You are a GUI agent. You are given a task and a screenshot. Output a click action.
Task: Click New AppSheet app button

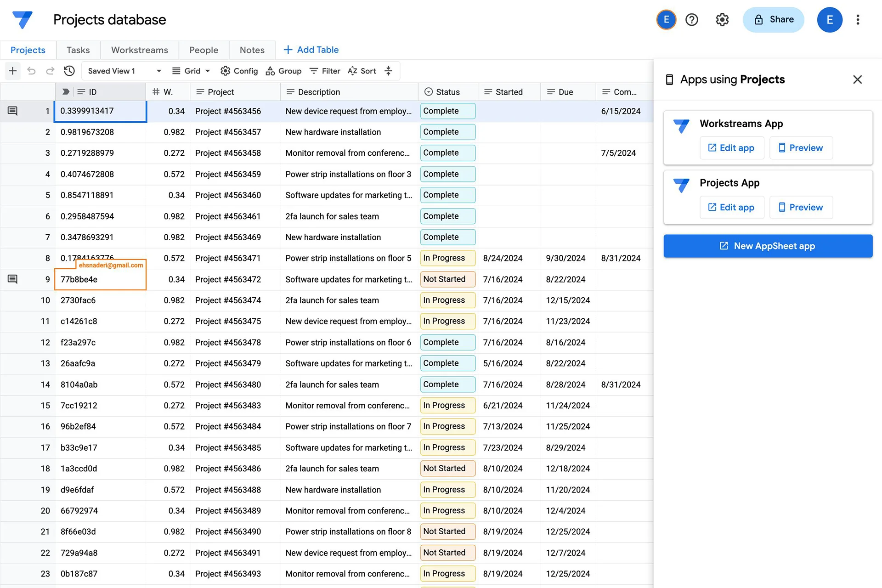tap(768, 246)
